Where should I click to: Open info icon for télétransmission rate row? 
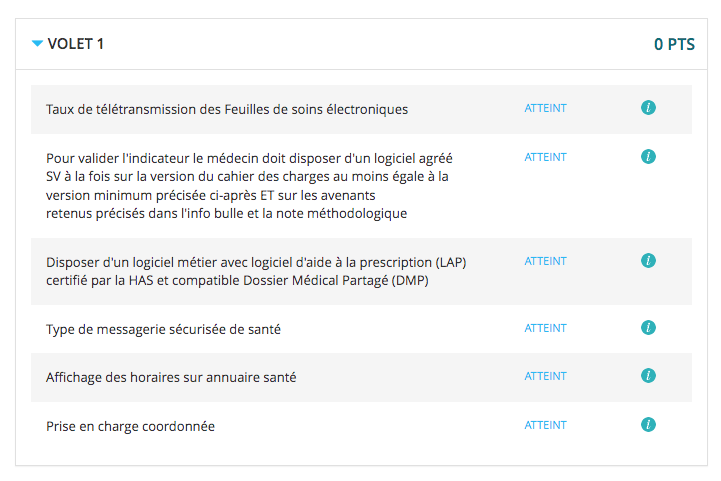point(648,108)
